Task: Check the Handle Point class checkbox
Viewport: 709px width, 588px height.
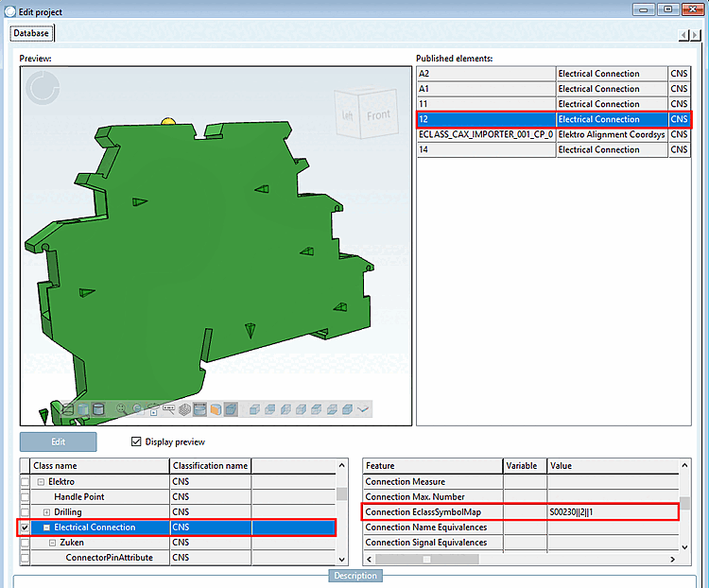Action: (26, 497)
